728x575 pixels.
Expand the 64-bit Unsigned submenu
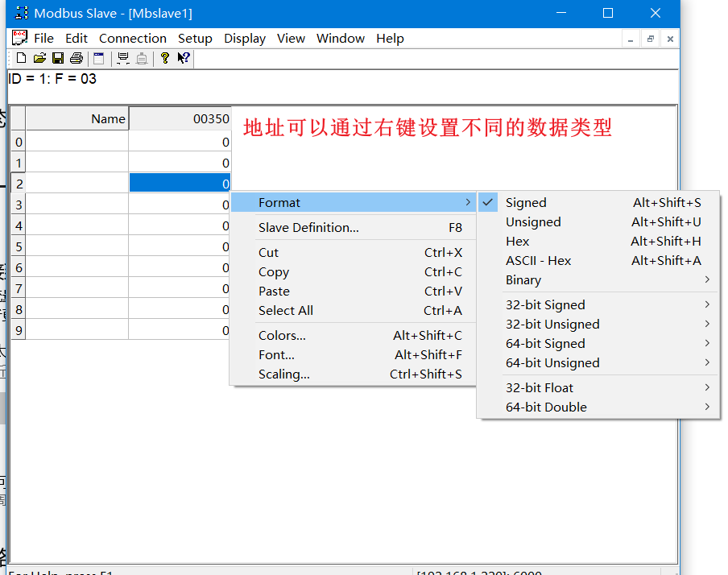click(598, 362)
